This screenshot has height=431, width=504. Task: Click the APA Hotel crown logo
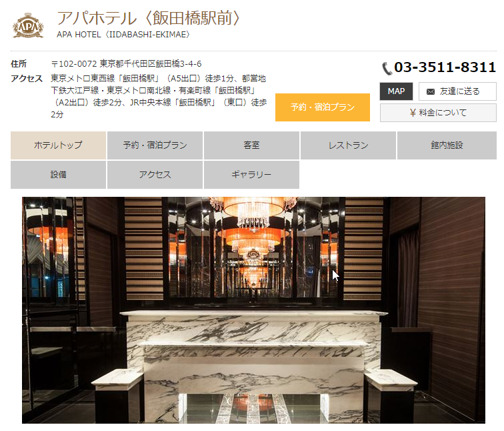[28, 25]
